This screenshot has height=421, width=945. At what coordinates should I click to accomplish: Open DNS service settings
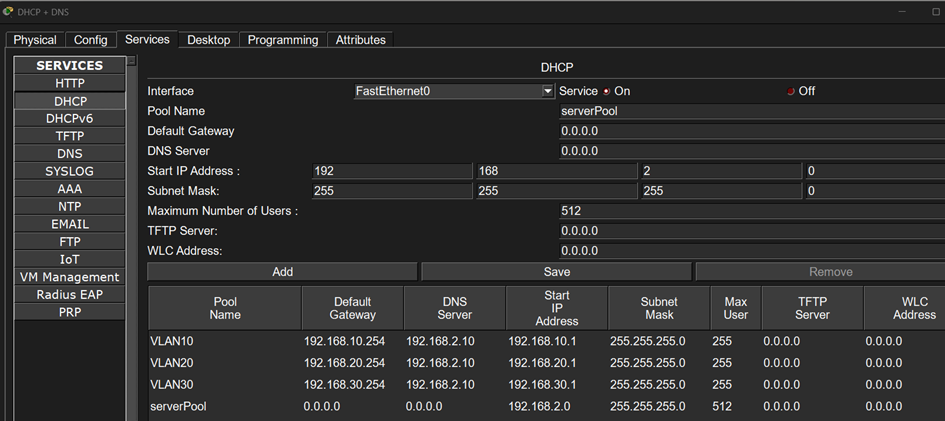(x=70, y=154)
